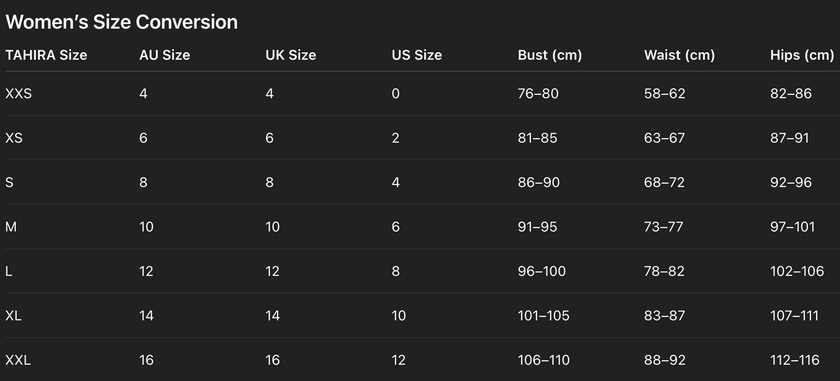Click the 102–106 hips measurement cell
This screenshot has width=840, height=381.
797,272
